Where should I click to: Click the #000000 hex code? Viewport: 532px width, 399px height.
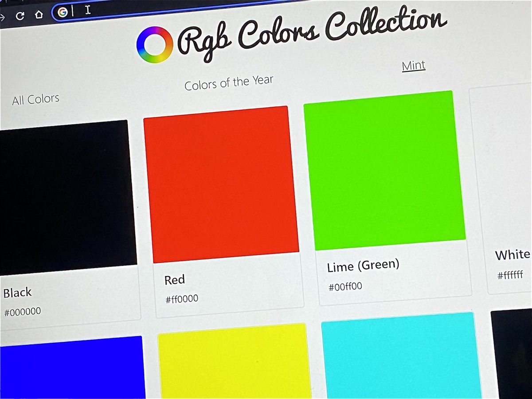click(22, 312)
